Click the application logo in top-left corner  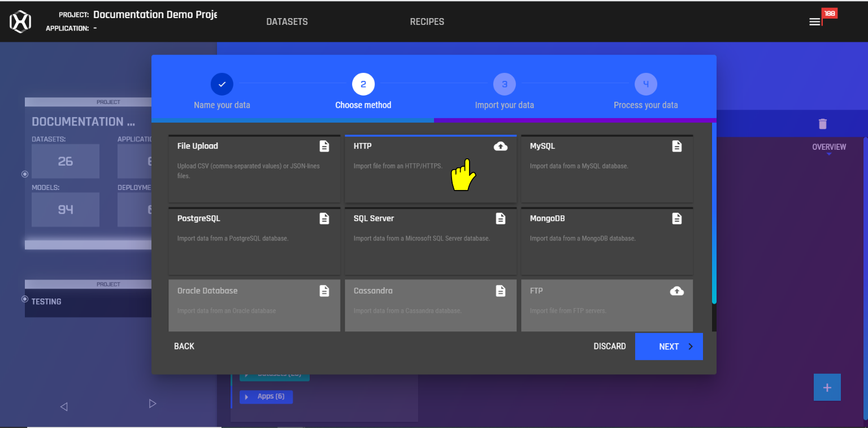click(20, 21)
